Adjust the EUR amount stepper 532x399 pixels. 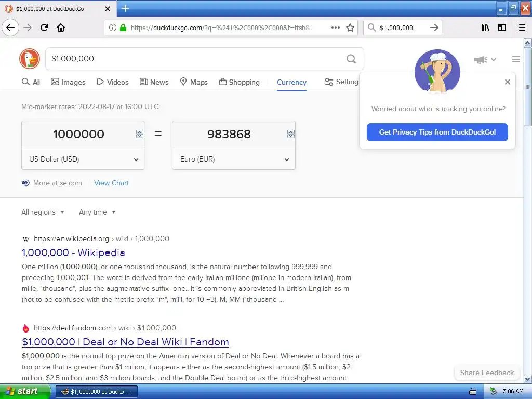coord(291,134)
